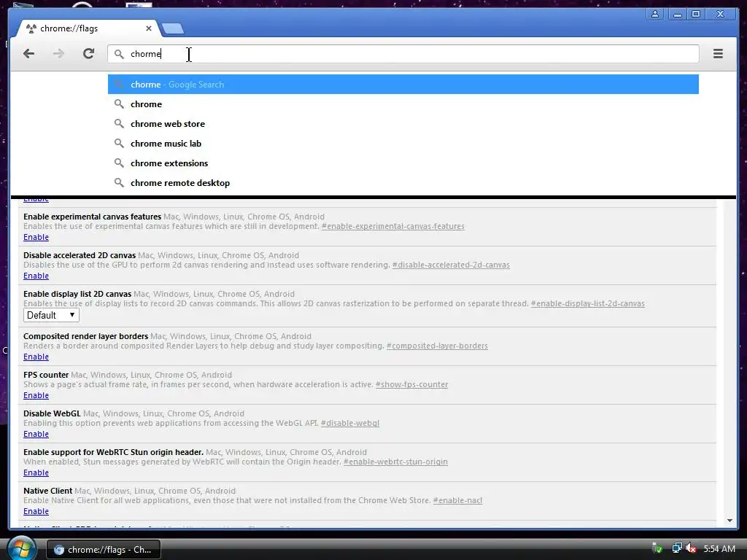This screenshot has width=747, height=560.
Task: Enable the FPS counter flag
Action: click(36, 395)
